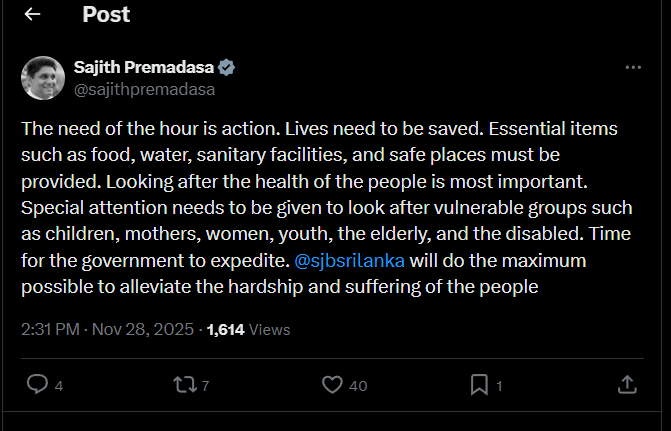The height and width of the screenshot is (431, 671).
Task: Open Sajith Premadasa's profile picture
Action: click(43, 78)
